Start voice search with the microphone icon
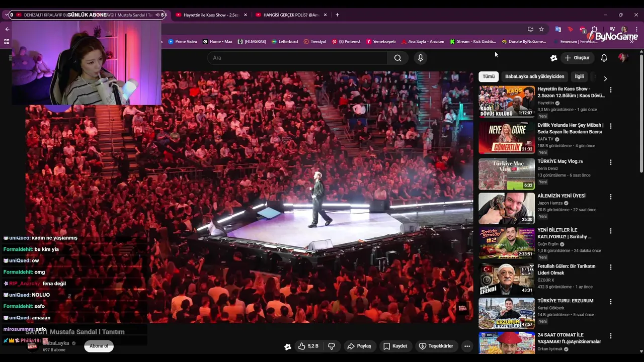The image size is (644, 362). tap(421, 58)
